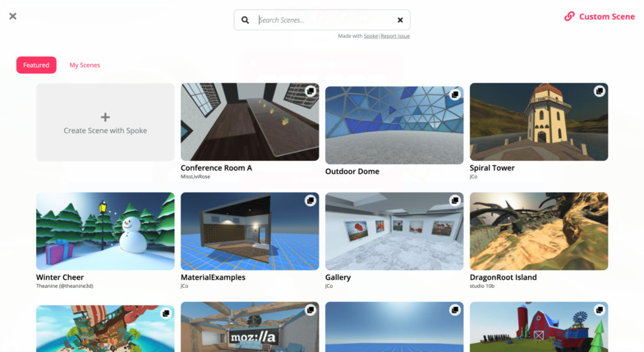Close the scene browser with the X icon

13,16
